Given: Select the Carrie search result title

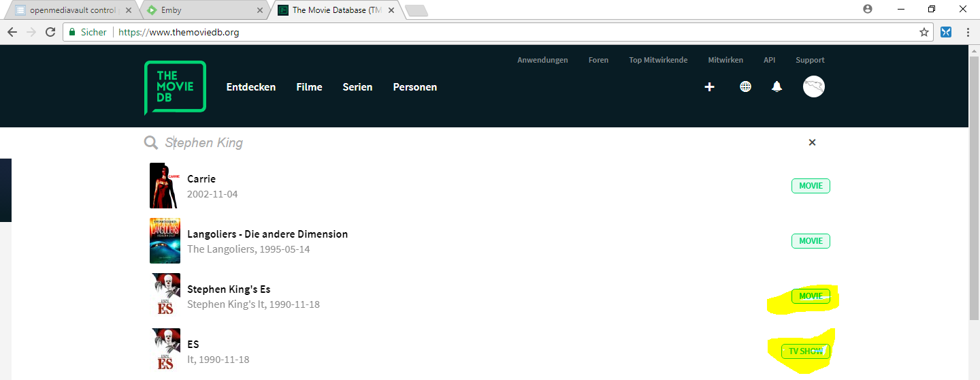Looking at the screenshot, I should [x=201, y=179].
